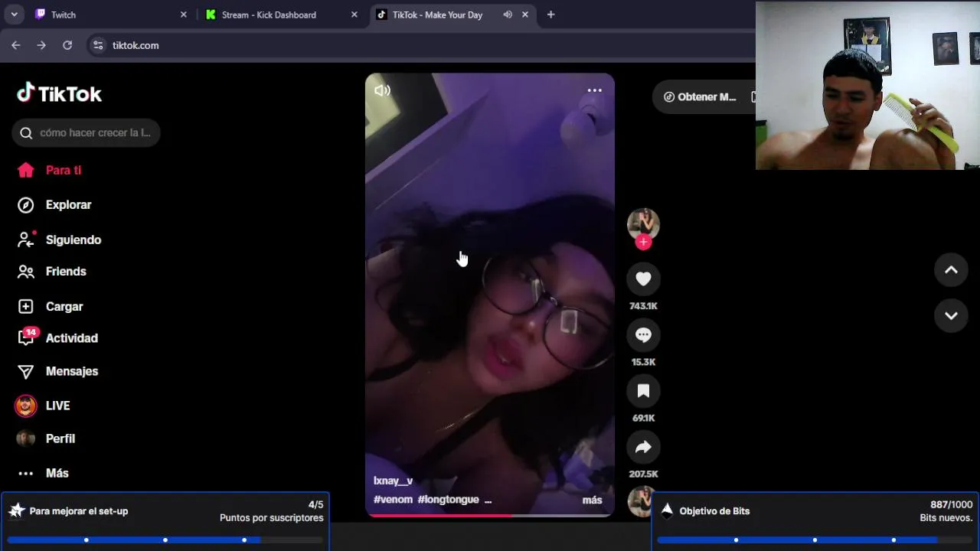The width and height of the screenshot is (980, 551).
Task: Click the 207.5K shares count
Action: pos(643,474)
